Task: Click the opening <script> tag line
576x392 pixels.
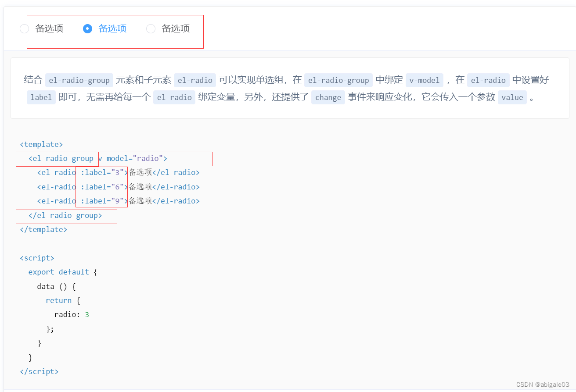Action: [x=37, y=258]
